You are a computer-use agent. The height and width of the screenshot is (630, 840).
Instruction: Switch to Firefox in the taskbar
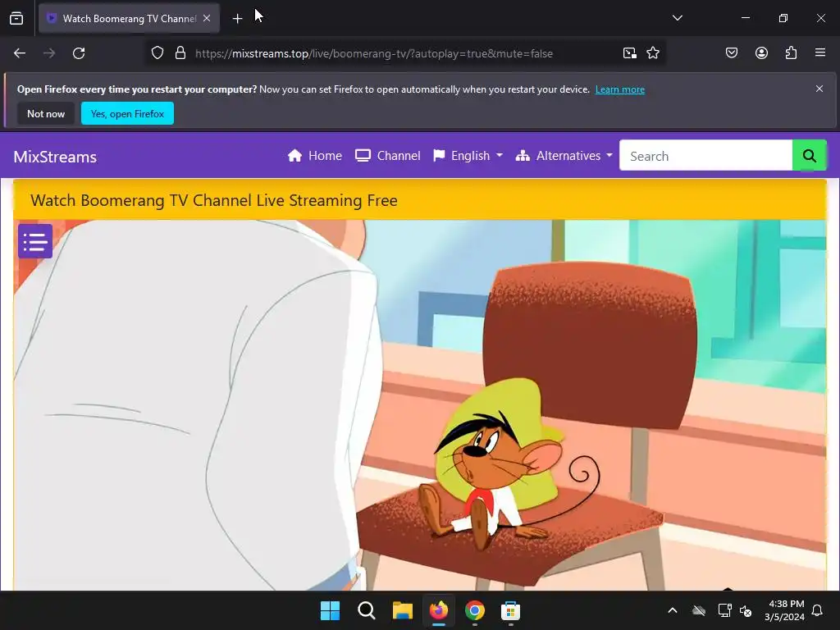pyautogui.click(x=439, y=610)
